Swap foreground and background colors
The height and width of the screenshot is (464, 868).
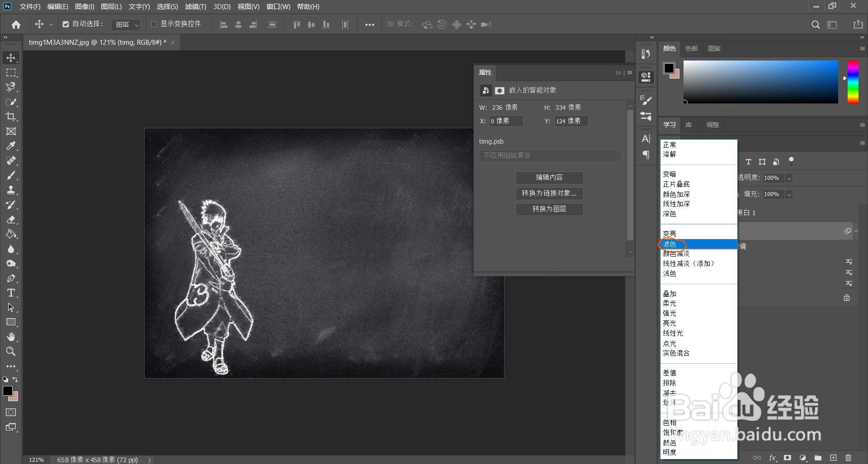(x=15, y=380)
